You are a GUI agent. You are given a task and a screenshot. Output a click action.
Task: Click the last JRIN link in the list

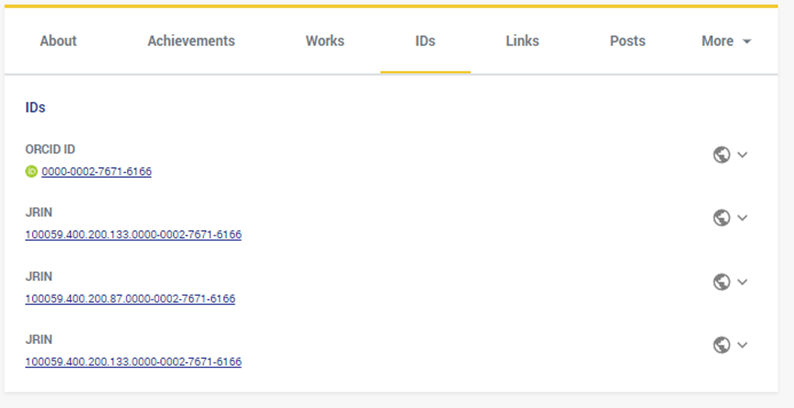click(x=133, y=361)
